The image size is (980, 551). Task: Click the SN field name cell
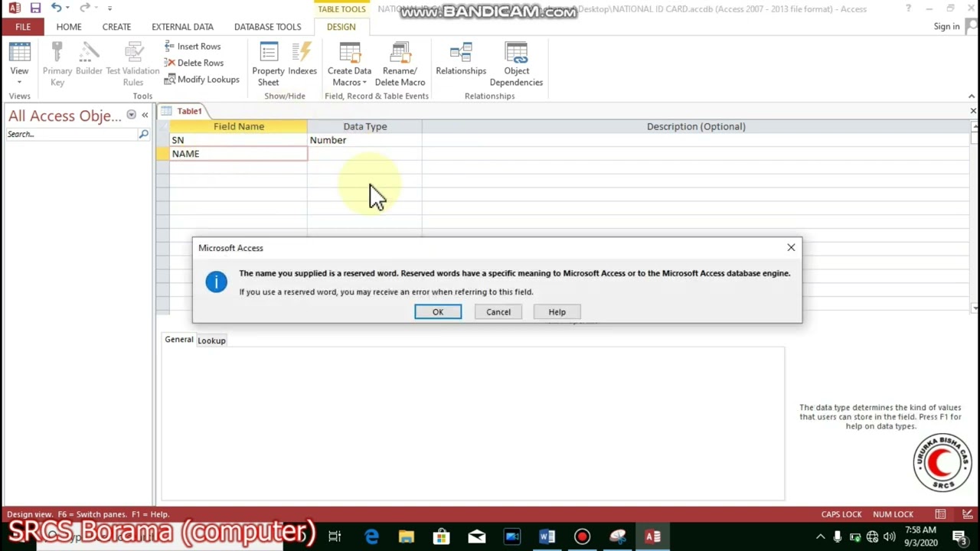(x=238, y=140)
